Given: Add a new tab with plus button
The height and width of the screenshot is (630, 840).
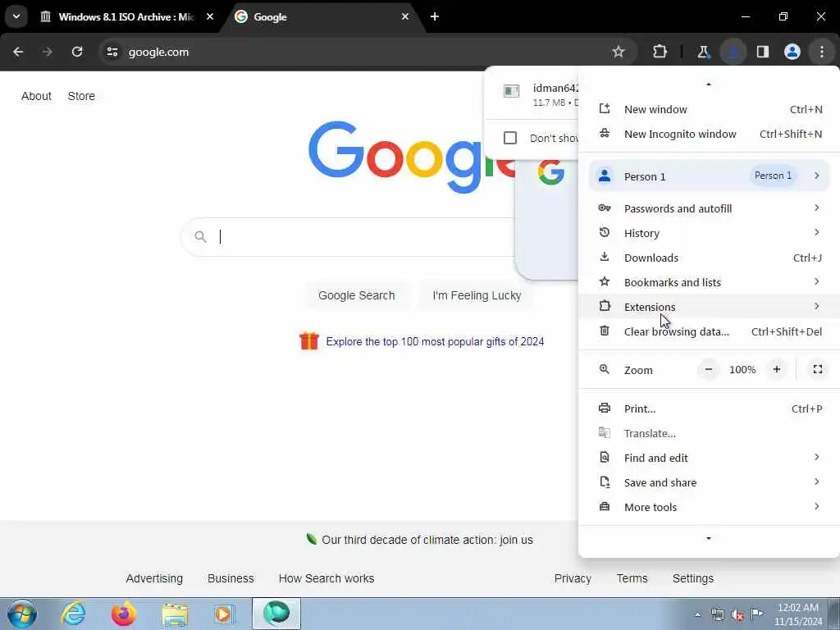Looking at the screenshot, I should (x=435, y=16).
